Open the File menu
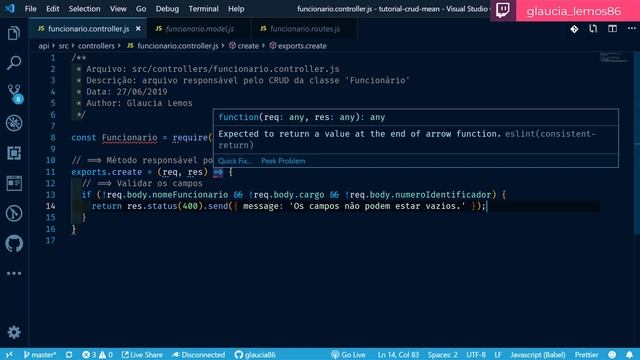This screenshot has height=360, width=640. pos(30,9)
